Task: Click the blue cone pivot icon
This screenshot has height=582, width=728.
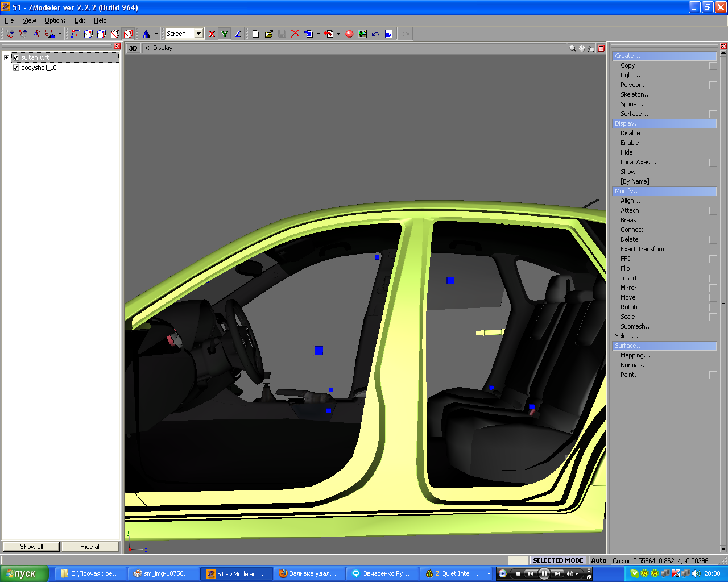Action: pos(146,34)
